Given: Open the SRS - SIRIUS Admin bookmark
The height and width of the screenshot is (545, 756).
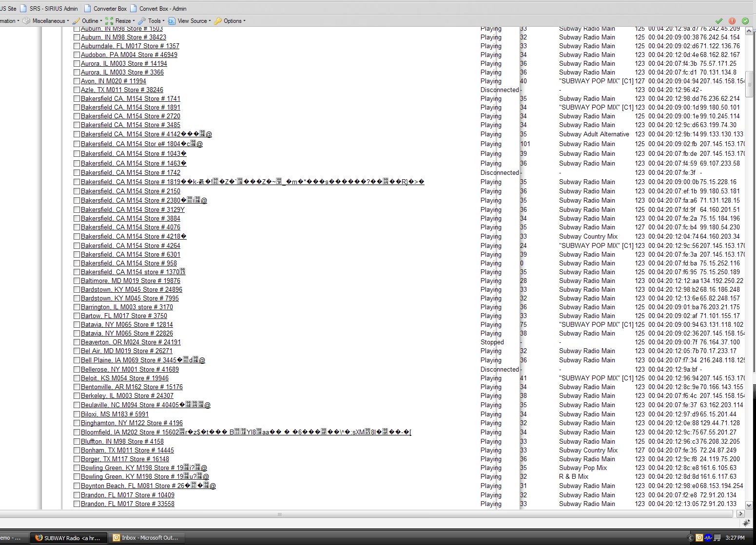Looking at the screenshot, I should pyautogui.click(x=53, y=8).
